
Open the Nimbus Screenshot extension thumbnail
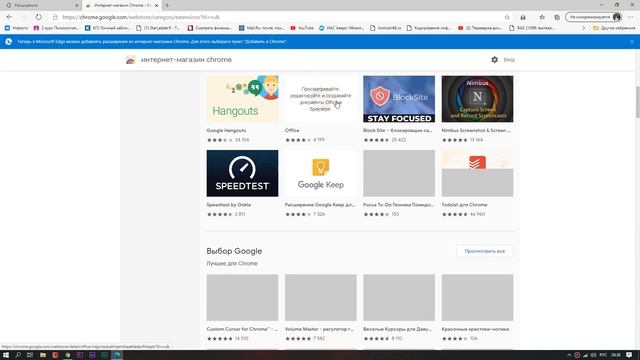(x=478, y=99)
